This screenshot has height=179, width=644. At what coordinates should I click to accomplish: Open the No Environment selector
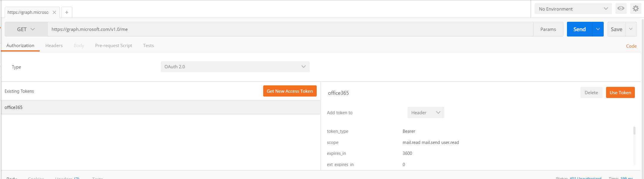point(573,9)
